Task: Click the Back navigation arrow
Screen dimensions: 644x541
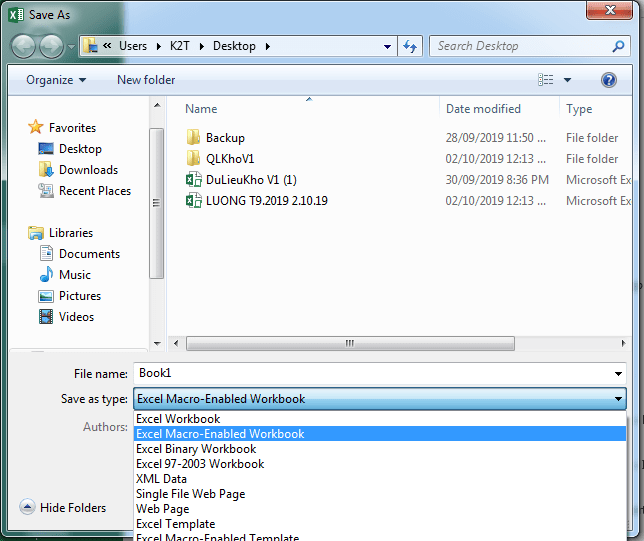Action: point(23,46)
